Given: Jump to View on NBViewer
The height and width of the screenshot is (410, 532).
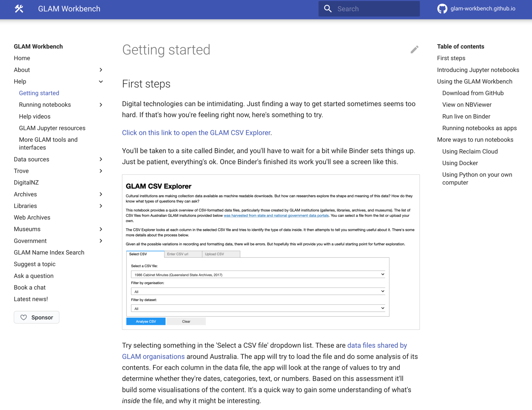Looking at the screenshot, I should point(467,105).
